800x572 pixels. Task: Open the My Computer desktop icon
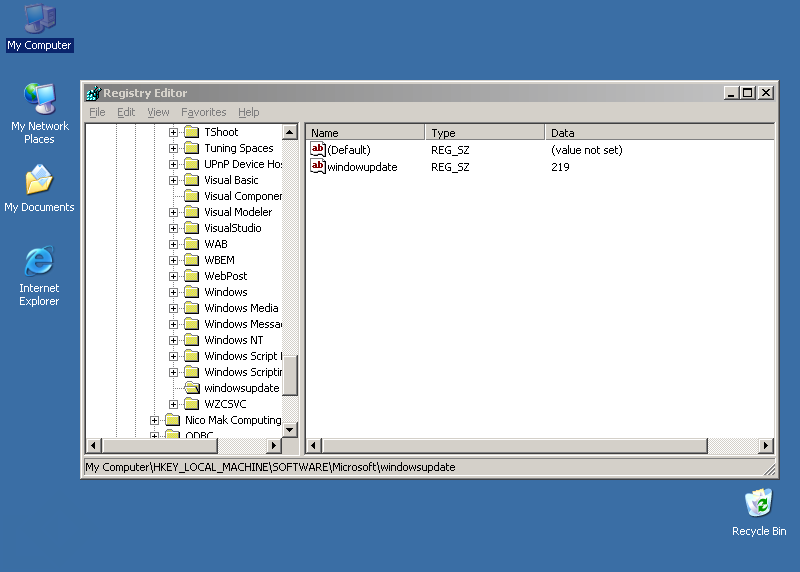tap(40, 28)
